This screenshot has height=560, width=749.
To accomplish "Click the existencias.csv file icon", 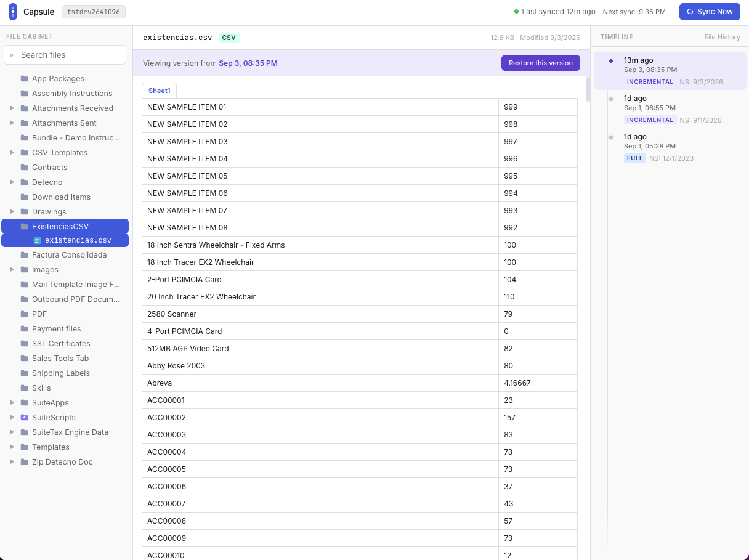I will tap(37, 240).
